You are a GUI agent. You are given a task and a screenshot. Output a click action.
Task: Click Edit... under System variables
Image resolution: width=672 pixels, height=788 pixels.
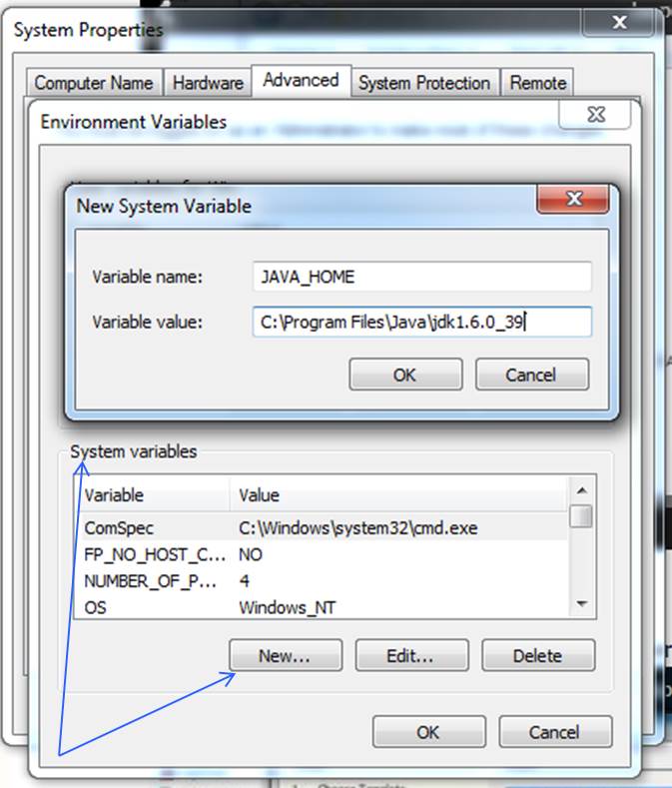[411, 655]
